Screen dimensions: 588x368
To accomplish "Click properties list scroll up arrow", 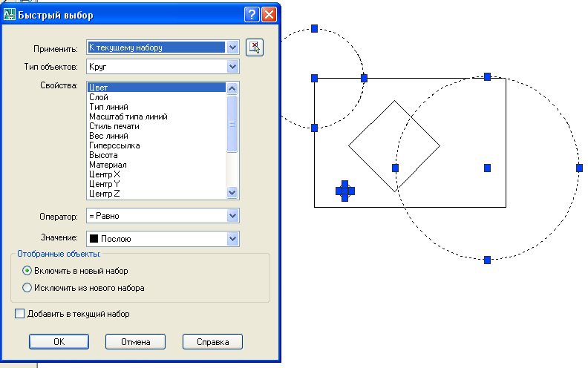I will [x=232, y=88].
